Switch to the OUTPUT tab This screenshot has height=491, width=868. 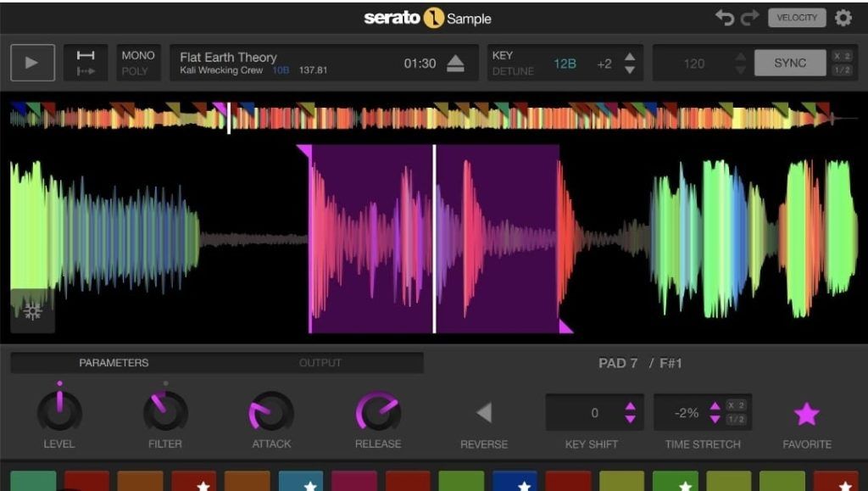pos(320,363)
